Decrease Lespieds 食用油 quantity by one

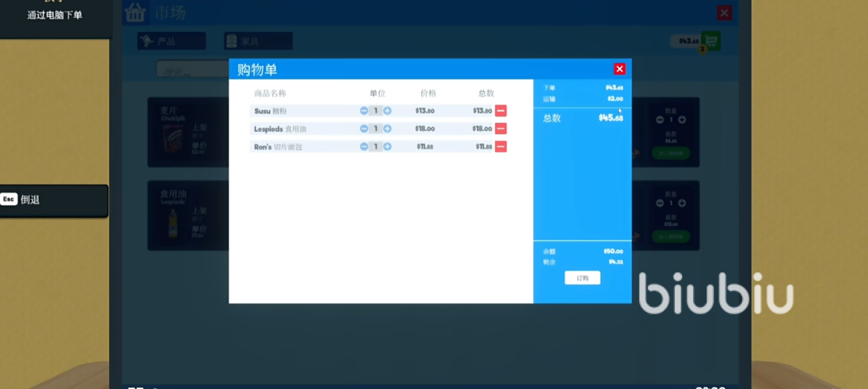click(364, 128)
